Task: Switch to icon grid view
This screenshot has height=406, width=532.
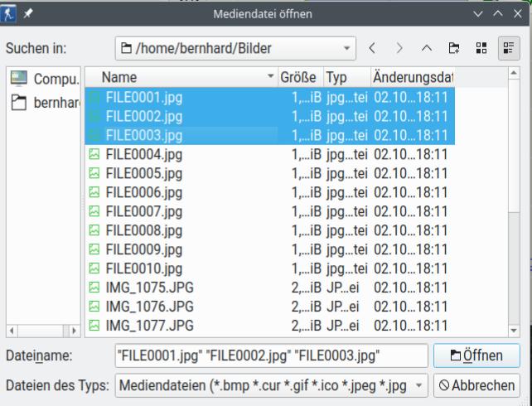Action: click(x=481, y=48)
